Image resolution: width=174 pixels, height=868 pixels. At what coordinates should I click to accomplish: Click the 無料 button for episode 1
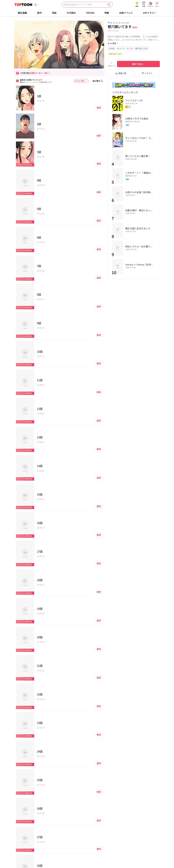99,108
